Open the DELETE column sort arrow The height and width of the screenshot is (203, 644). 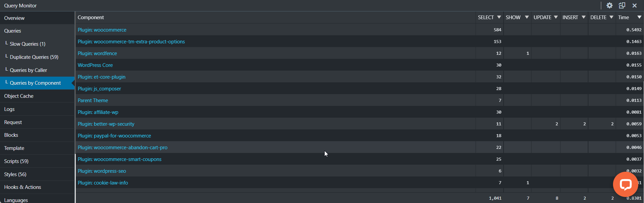611,17
